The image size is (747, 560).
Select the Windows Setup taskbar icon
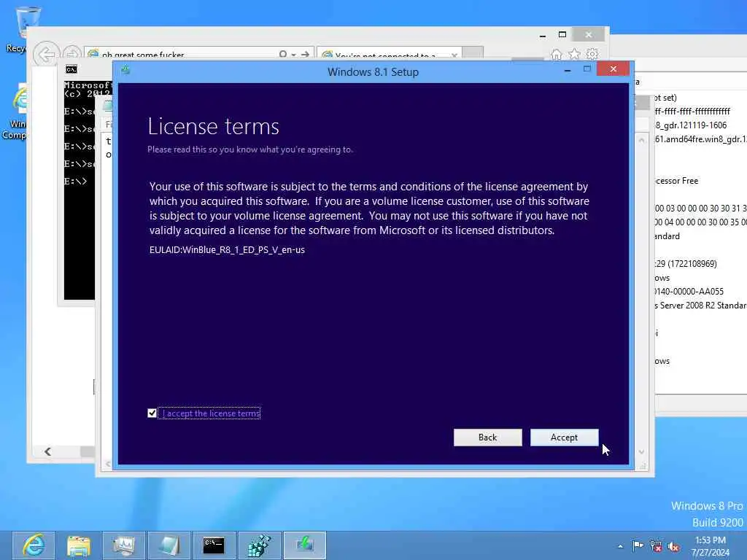(x=305, y=545)
